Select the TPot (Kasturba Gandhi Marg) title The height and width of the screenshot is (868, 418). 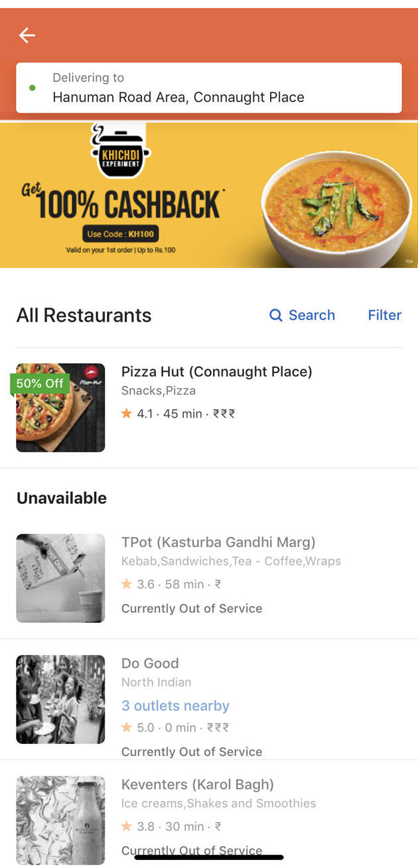[x=218, y=542]
